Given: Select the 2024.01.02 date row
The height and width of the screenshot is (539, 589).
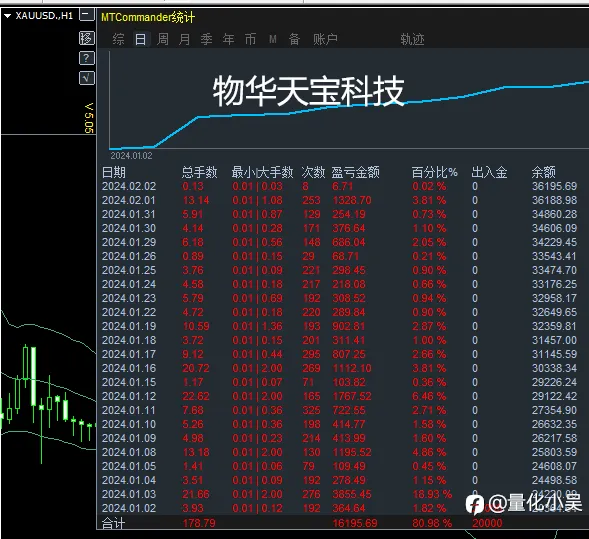Looking at the screenshot, I should [340, 508].
